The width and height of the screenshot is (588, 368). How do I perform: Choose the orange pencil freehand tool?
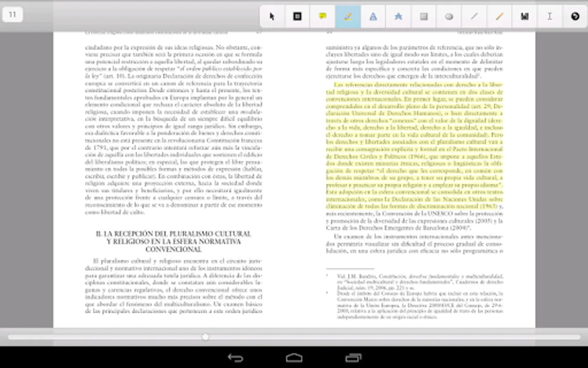click(499, 17)
